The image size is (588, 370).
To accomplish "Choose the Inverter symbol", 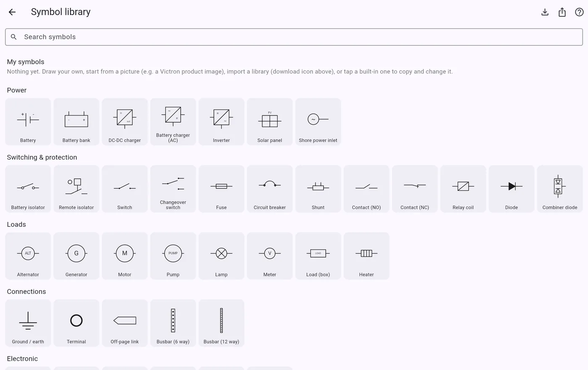I will click(221, 122).
